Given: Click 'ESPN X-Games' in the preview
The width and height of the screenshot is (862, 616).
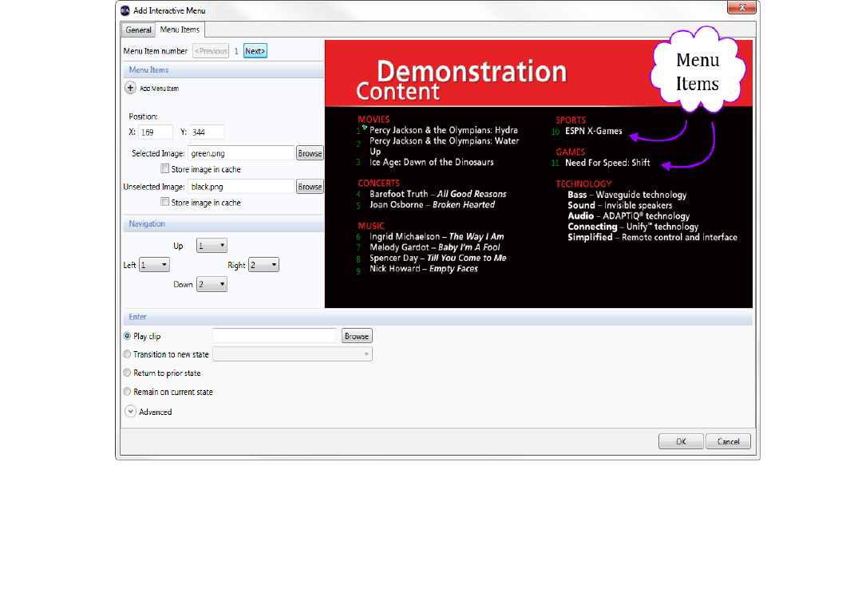Looking at the screenshot, I should pos(594,131).
